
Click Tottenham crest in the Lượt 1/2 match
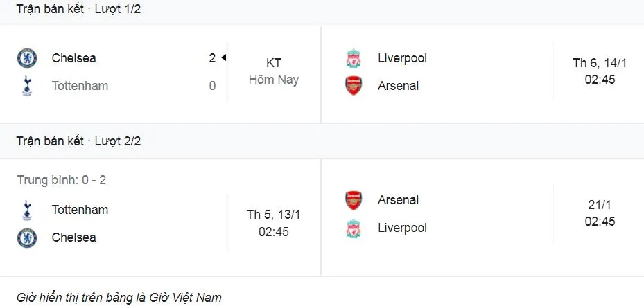27,86
